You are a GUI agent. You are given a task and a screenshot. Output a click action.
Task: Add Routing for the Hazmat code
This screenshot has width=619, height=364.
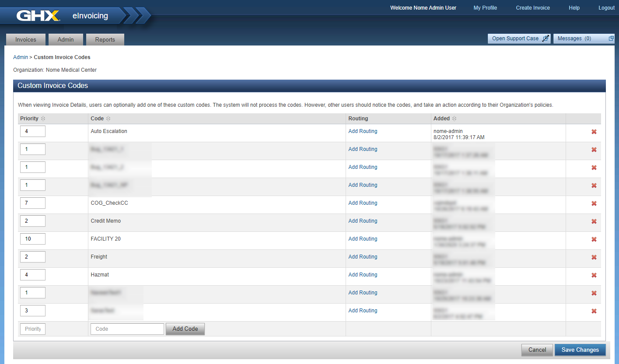point(363,275)
